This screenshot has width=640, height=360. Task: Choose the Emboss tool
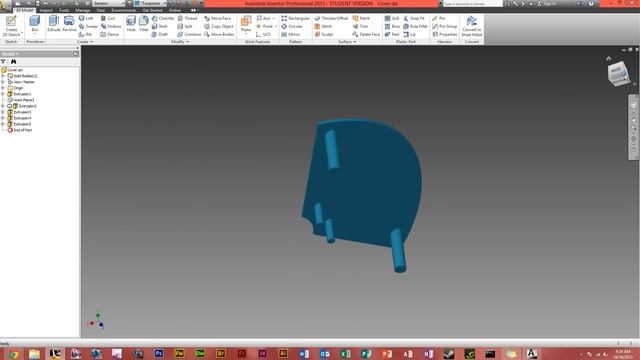coord(111,26)
